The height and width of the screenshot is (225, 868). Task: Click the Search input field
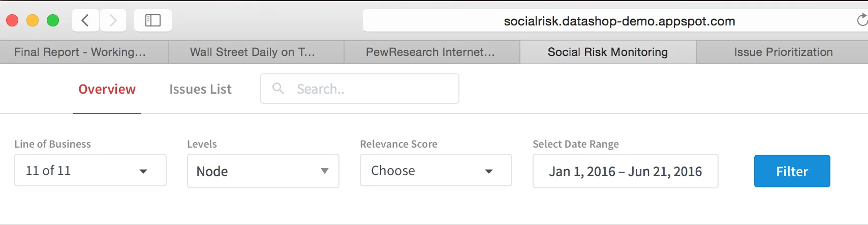[x=360, y=89]
